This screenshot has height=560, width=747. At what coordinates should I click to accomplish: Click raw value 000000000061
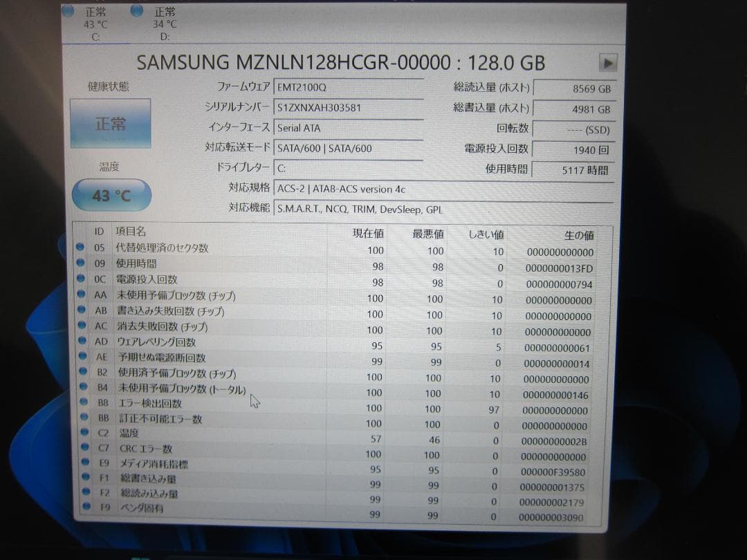557,348
